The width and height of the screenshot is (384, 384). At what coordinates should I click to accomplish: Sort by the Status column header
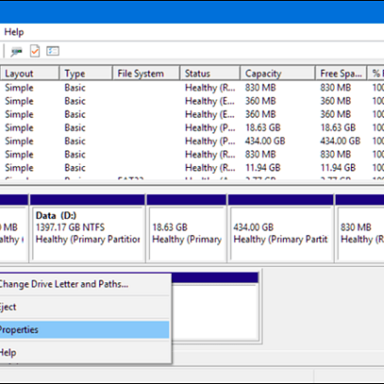[x=210, y=73]
